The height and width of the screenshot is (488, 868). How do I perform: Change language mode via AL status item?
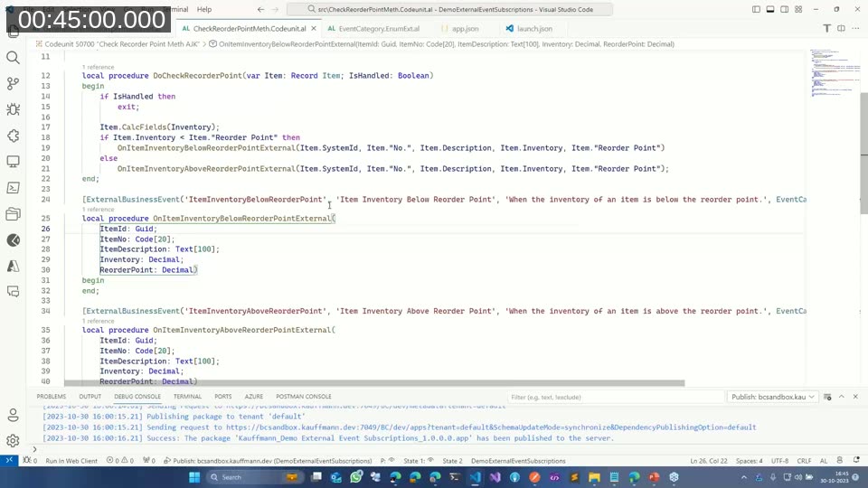coord(824,460)
